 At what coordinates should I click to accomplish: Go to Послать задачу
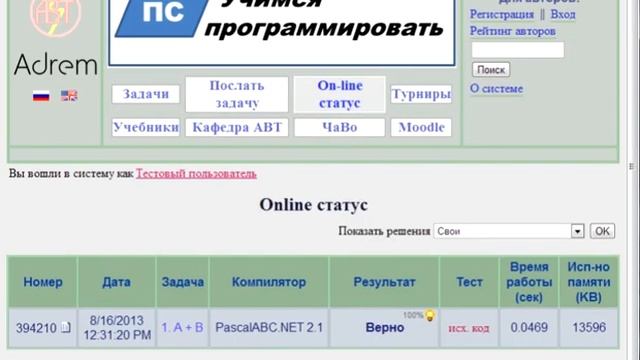(237, 94)
